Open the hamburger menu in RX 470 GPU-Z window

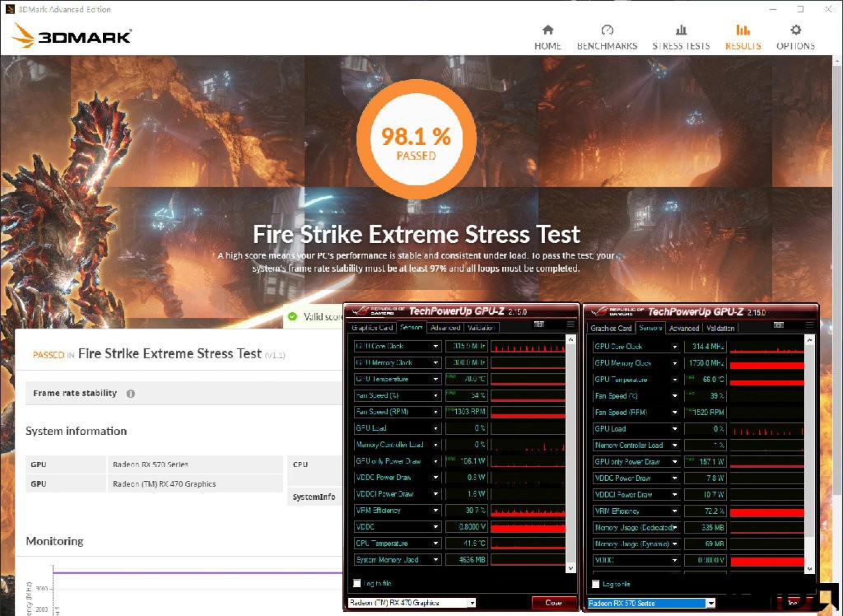point(571,324)
